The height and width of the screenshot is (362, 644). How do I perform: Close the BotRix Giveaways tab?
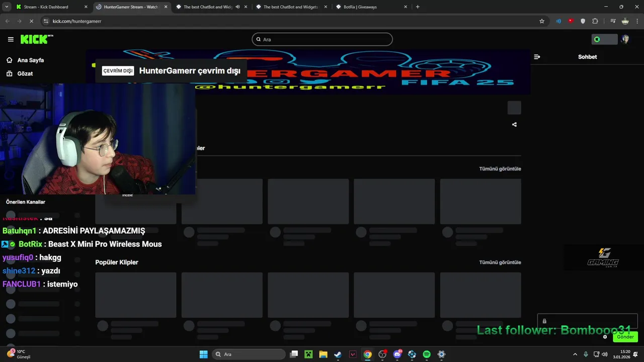click(x=406, y=7)
